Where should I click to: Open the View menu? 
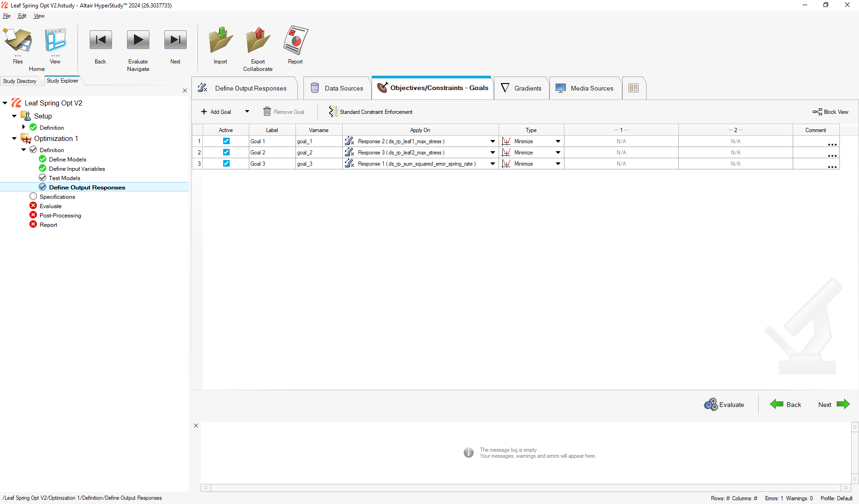39,16
